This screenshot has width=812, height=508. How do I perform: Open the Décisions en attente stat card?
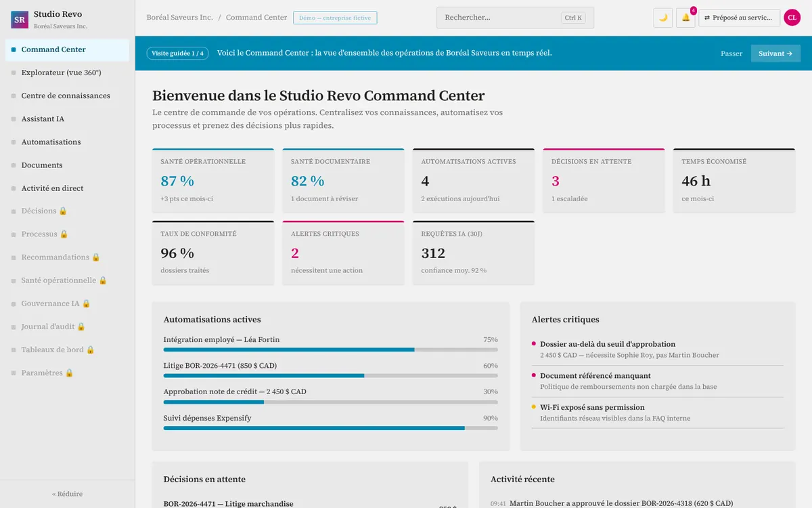tap(604, 181)
